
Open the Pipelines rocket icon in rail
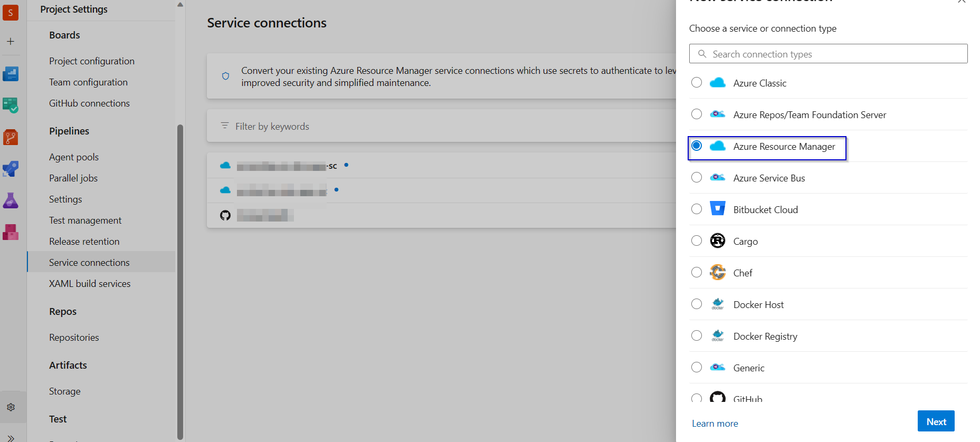click(x=11, y=169)
